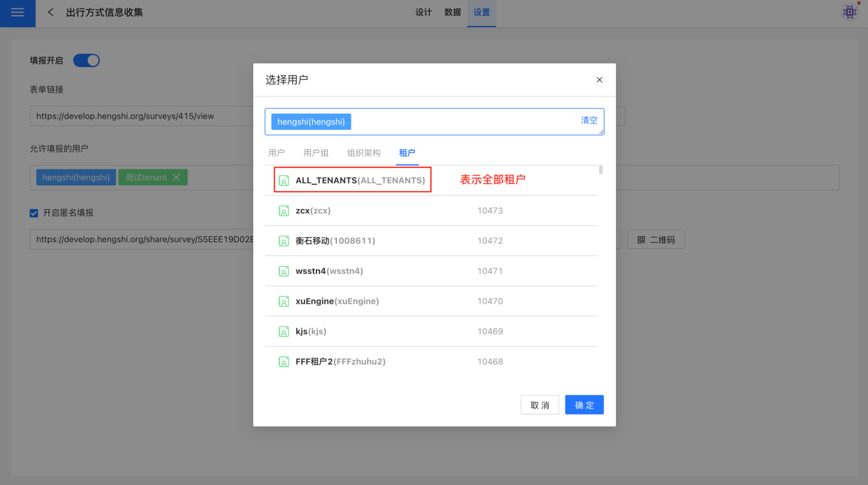Switch to the 用户组 tab
The height and width of the screenshot is (485, 868).
point(316,153)
